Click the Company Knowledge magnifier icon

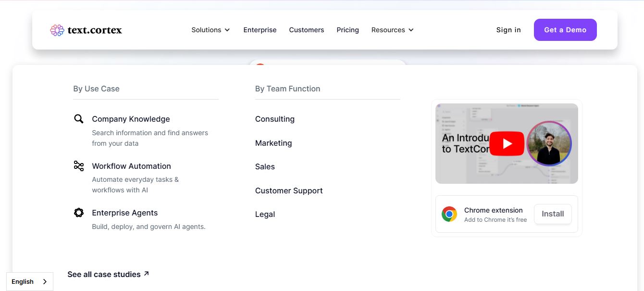click(x=79, y=119)
